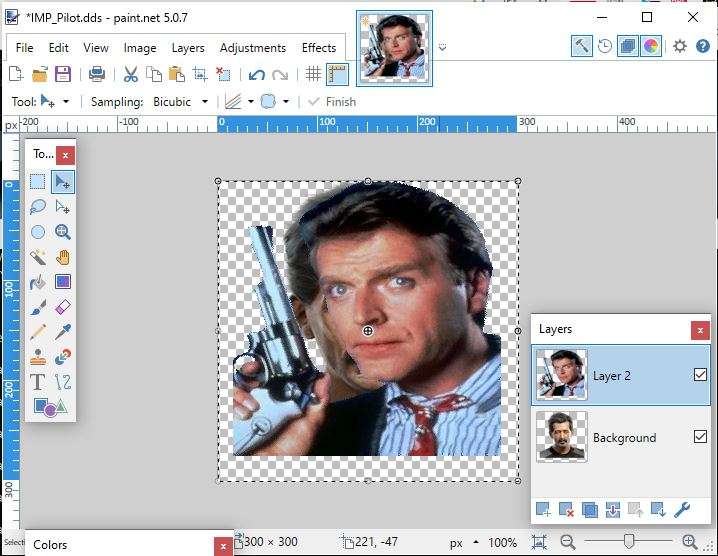Cut the selection with scissors icon
This screenshot has height=556, width=718.
tap(131, 74)
